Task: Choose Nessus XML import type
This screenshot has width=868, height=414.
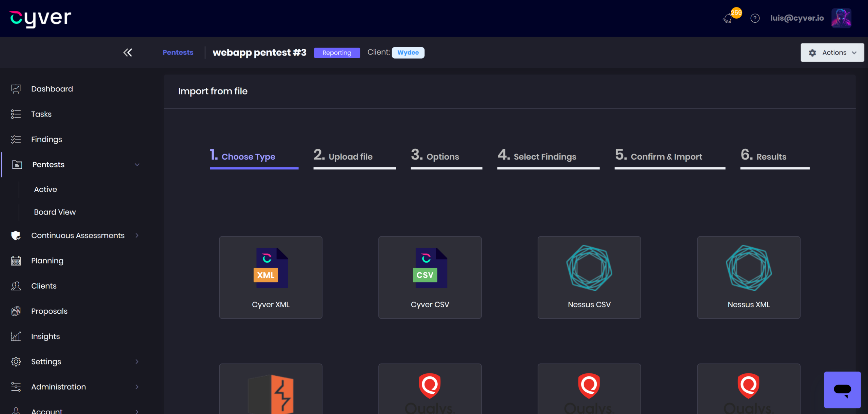Action: tap(749, 277)
